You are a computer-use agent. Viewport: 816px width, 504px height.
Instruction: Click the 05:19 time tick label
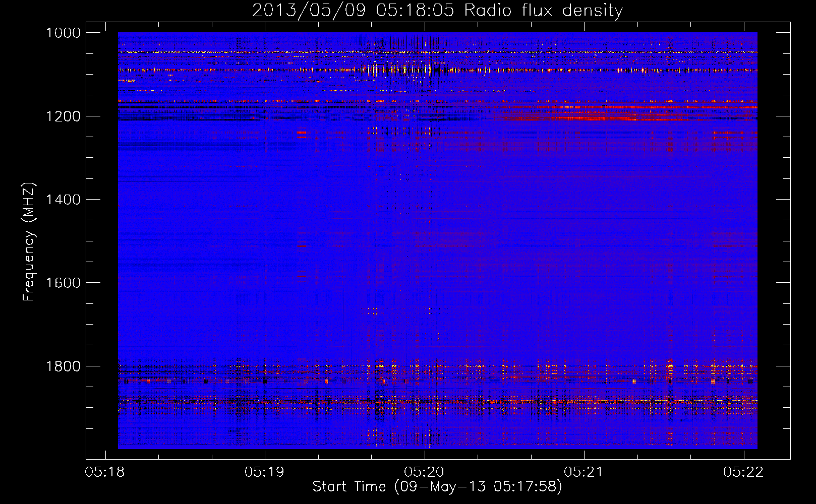(264, 472)
